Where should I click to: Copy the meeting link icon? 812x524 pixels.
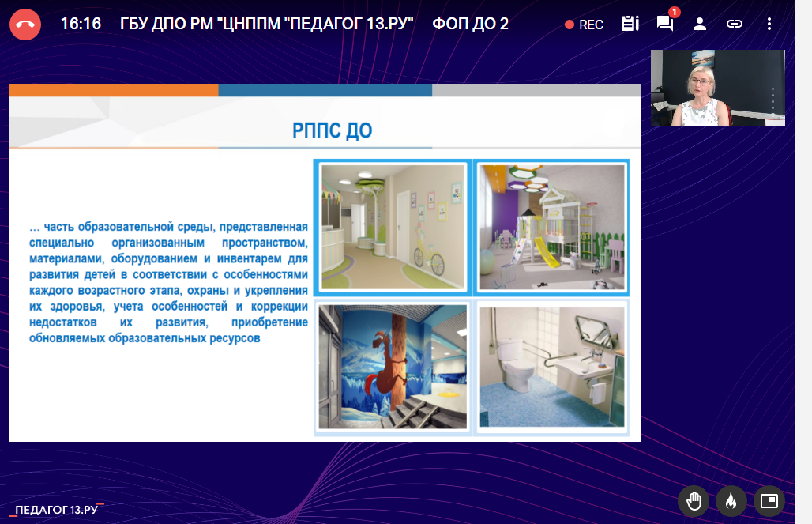click(x=735, y=24)
